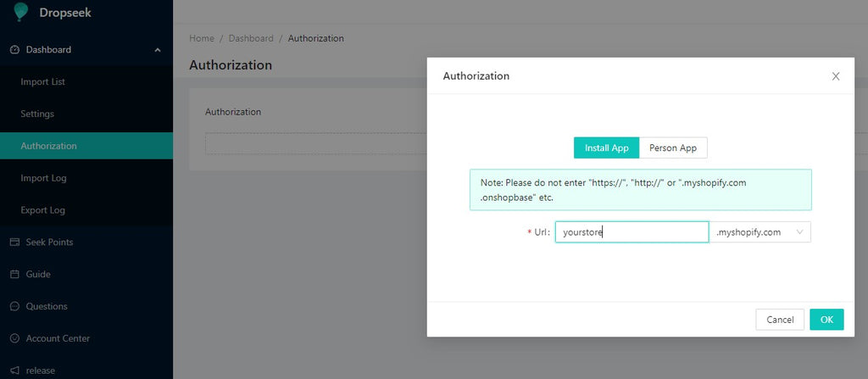Collapse the Dashboard menu chevron
Viewport: 868px width, 379px height.
pos(158,50)
